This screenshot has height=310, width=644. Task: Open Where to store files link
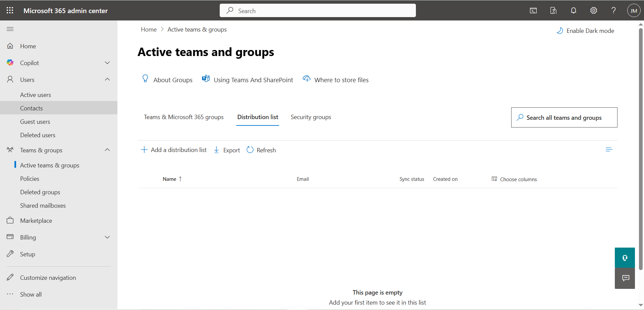(341, 80)
